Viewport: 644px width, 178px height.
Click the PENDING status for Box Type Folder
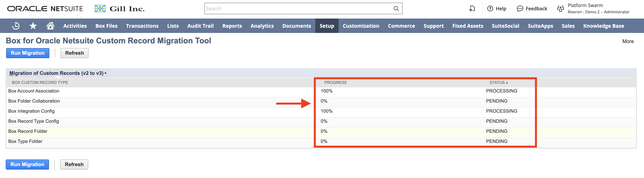[x=497, y=141]
